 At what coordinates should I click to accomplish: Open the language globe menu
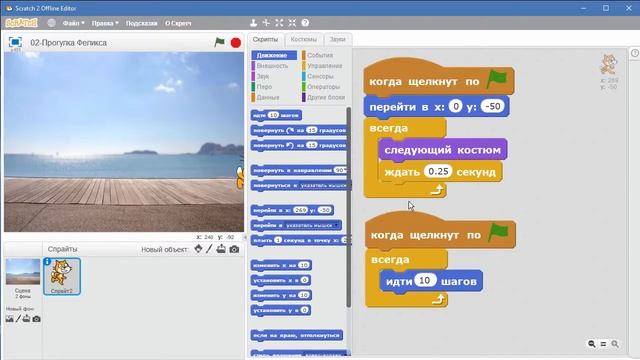click(x=51, y=23)
